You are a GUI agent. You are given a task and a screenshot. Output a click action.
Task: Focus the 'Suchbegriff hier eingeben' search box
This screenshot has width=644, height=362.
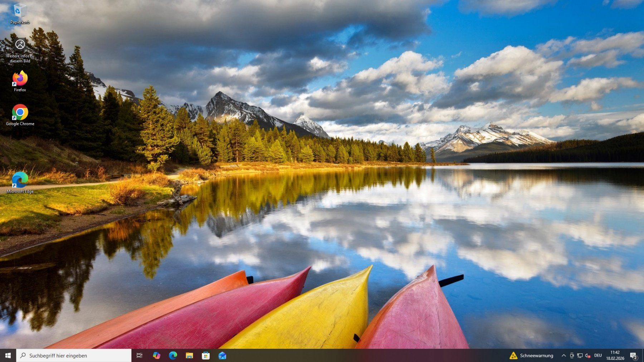74,355
